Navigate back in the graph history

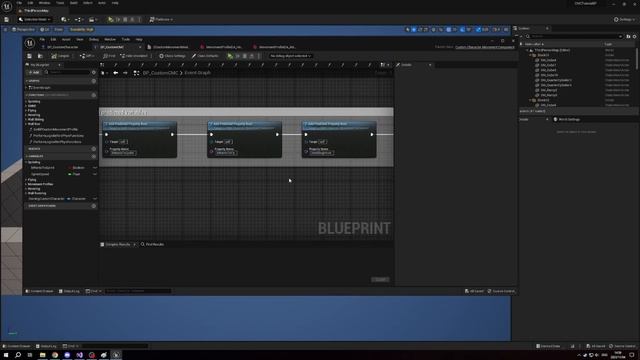(x=116, y=73)
